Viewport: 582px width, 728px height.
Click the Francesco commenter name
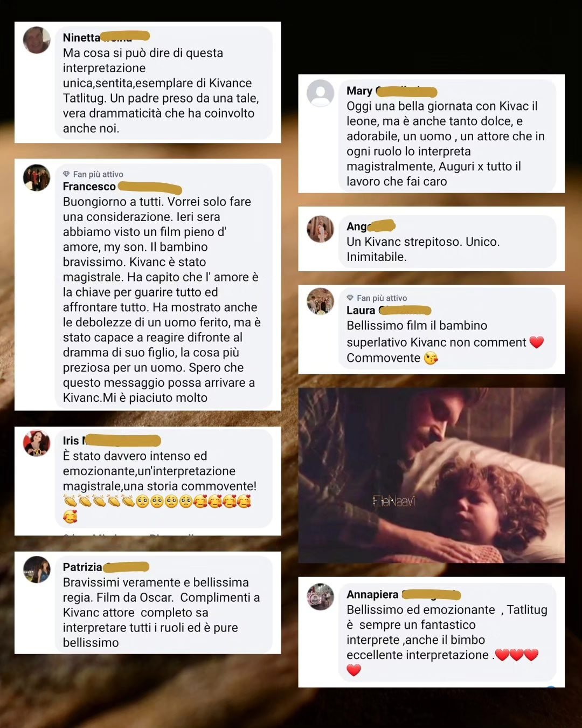tap(89, 187)
